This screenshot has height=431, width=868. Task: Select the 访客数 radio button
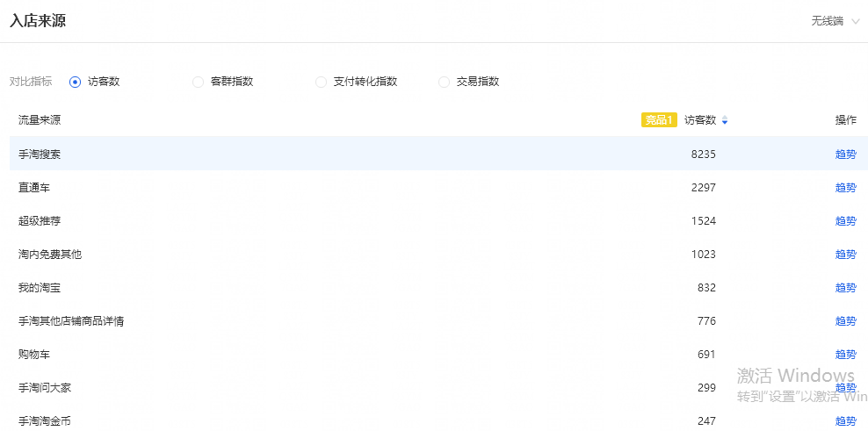point(76,82)
